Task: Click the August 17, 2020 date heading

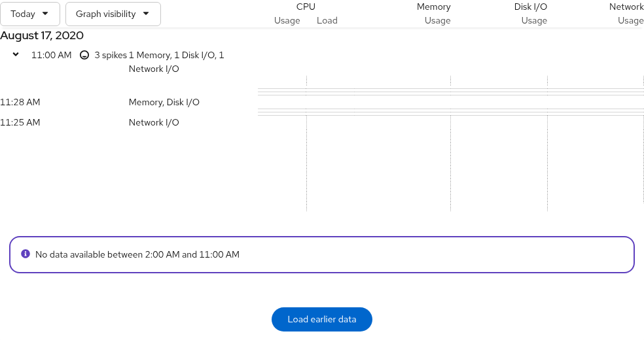Action: [42, 36]
